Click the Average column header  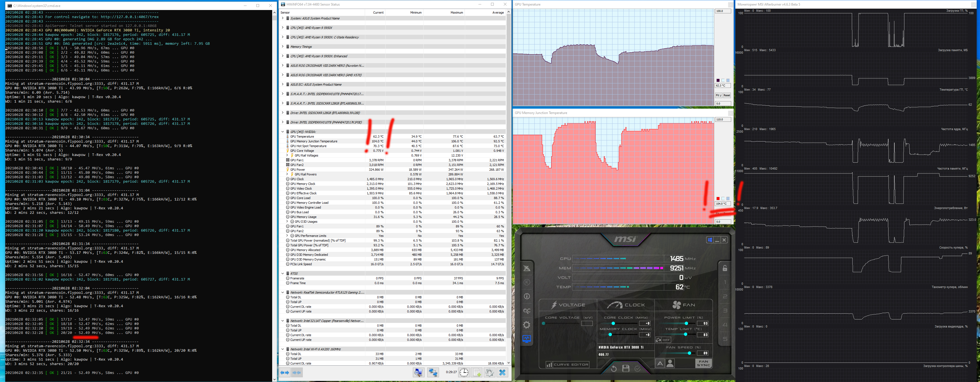coord(498,13)
